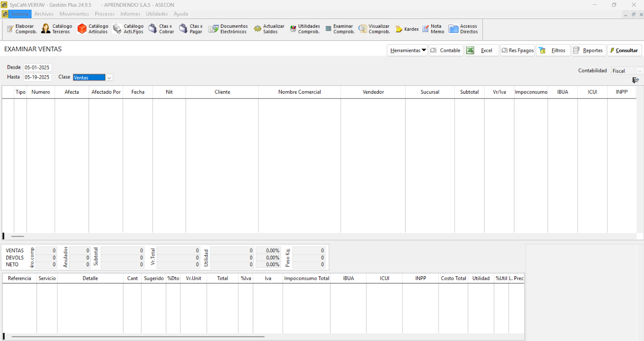644x341 pixels.
Task: Open the Informes menu
Action: [130, 14]
